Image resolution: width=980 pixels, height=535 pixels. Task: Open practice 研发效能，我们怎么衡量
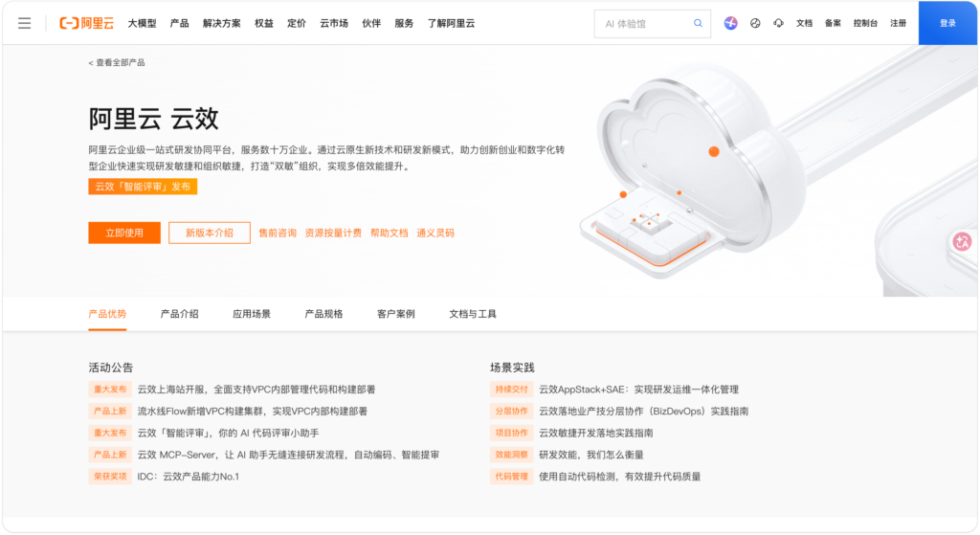click(x=591, y=455)
